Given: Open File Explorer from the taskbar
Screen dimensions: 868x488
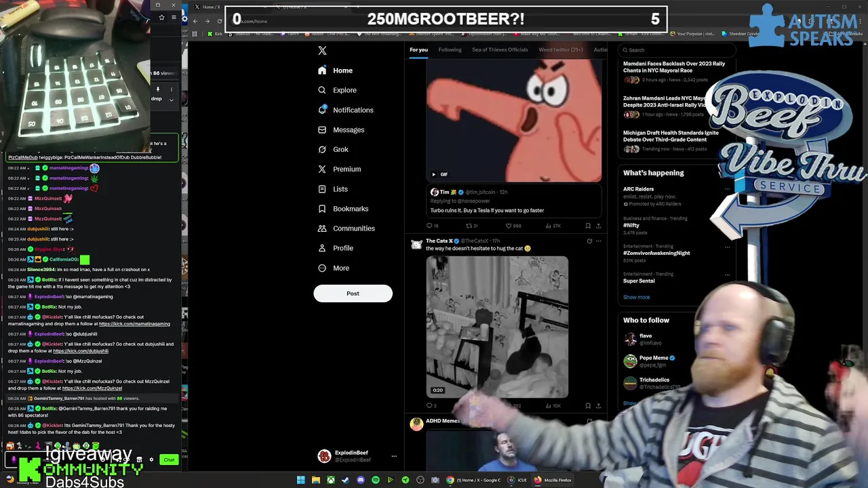Looking at the screenshot, I should pos(316,480).
